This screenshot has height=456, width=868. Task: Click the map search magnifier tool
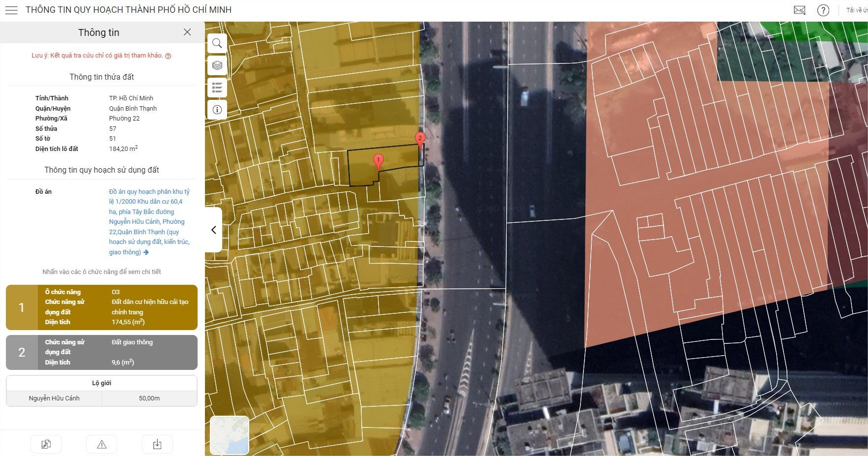217,43
